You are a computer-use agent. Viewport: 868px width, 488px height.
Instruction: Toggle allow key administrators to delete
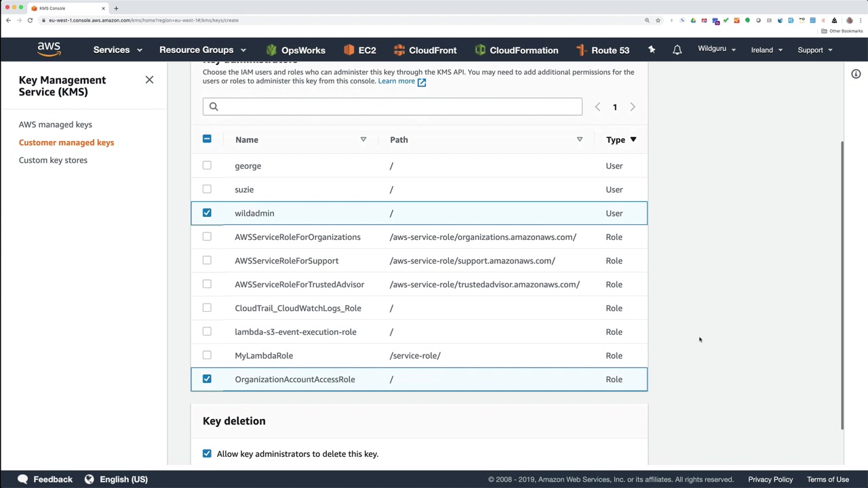[207, 453]
